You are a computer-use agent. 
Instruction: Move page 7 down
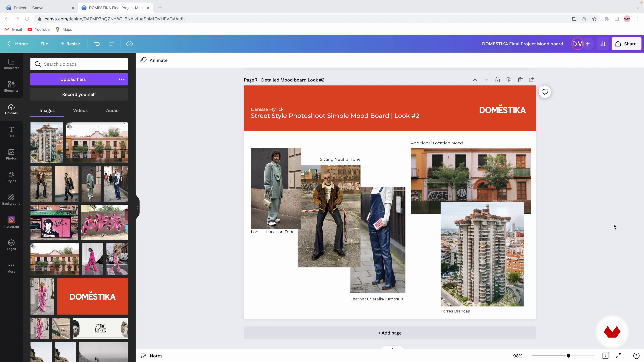486,80
